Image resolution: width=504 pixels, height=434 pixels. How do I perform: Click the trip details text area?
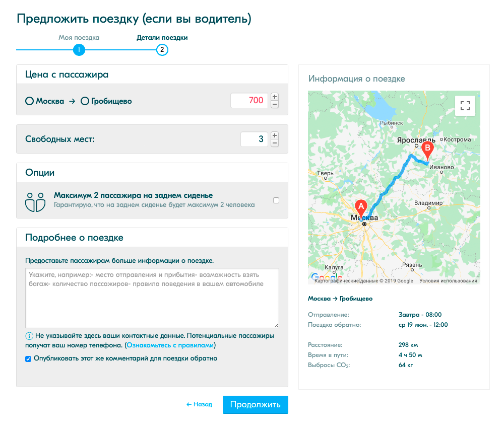click(152, 298)
